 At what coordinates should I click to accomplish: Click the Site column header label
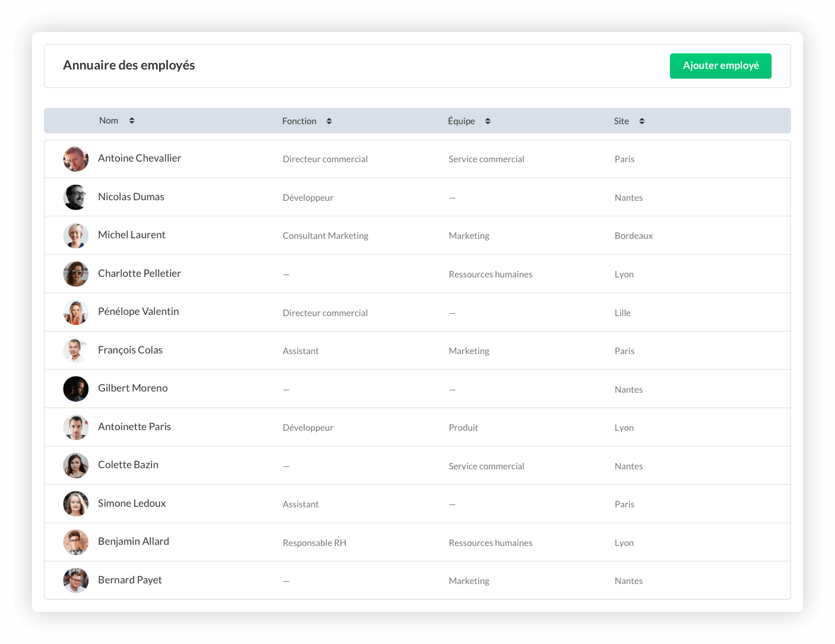click(621, 121)
